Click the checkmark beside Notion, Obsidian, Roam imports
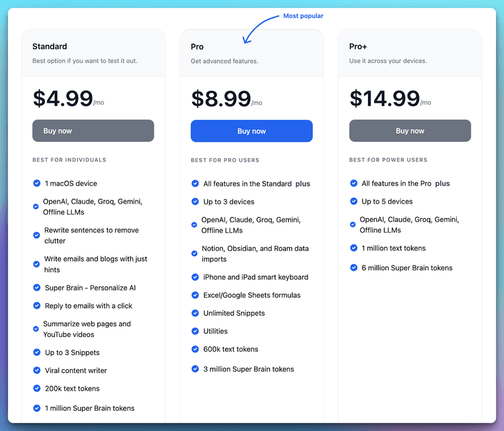Image resolution: width=504 pixels, height=431 pixels. 195,255
